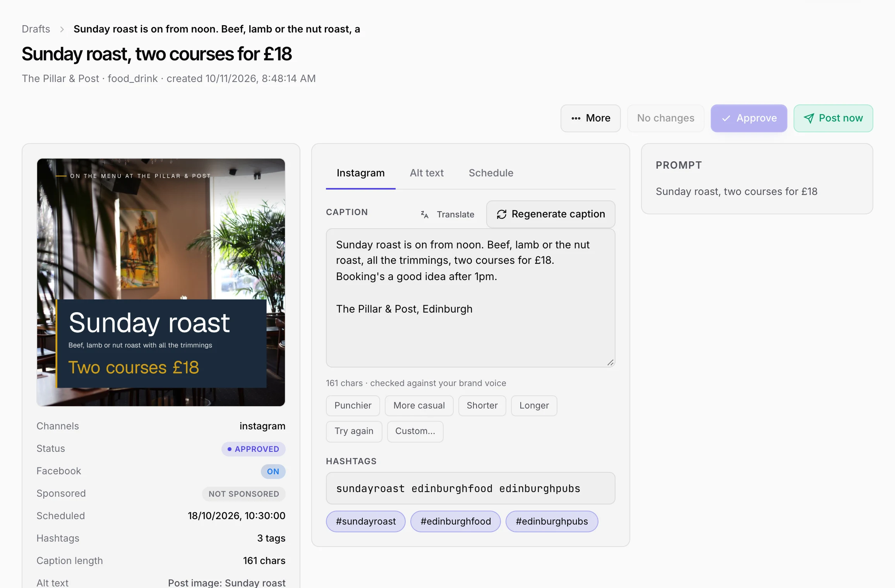
Task: Click the Translate language icon
Action: point(424,214)
